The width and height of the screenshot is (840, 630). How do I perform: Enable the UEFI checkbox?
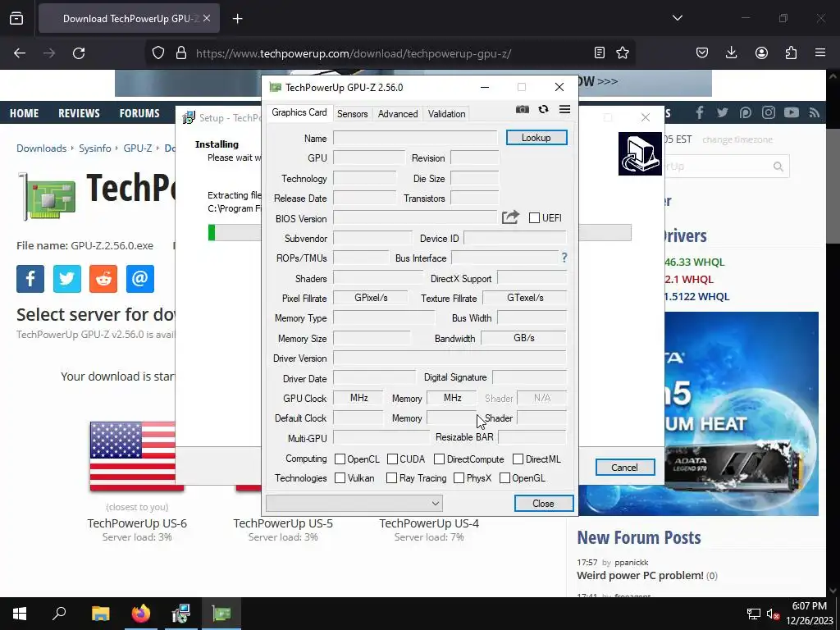[534, 217]
